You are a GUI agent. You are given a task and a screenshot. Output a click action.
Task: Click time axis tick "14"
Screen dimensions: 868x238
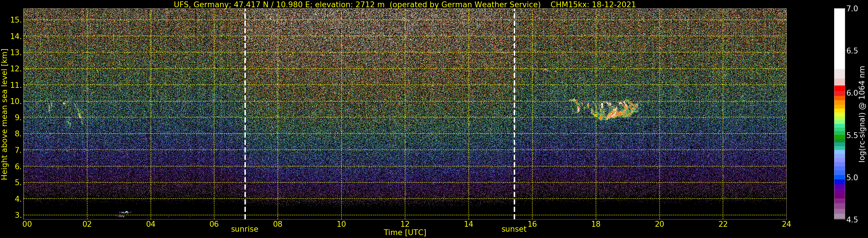point(469,224)
